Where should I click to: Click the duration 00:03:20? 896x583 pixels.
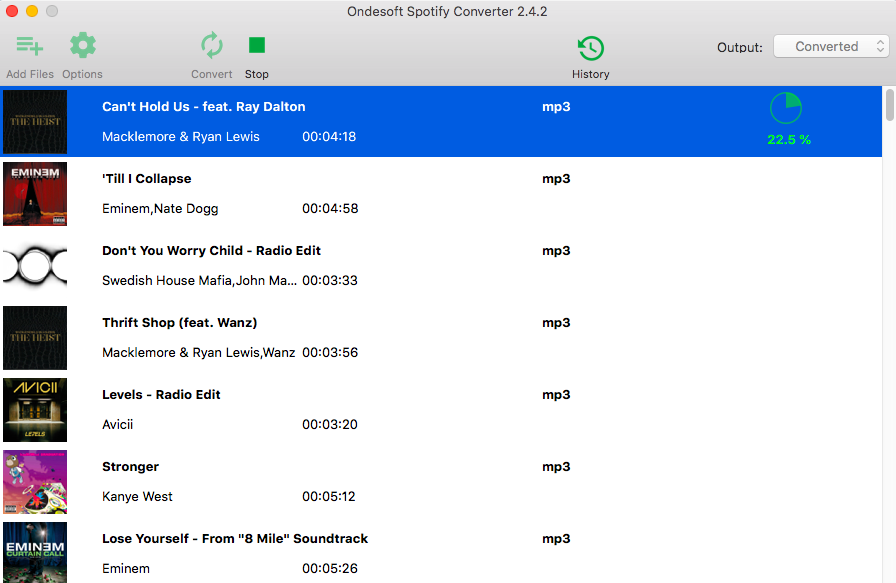pyautogui.click(x=330, y=425)
